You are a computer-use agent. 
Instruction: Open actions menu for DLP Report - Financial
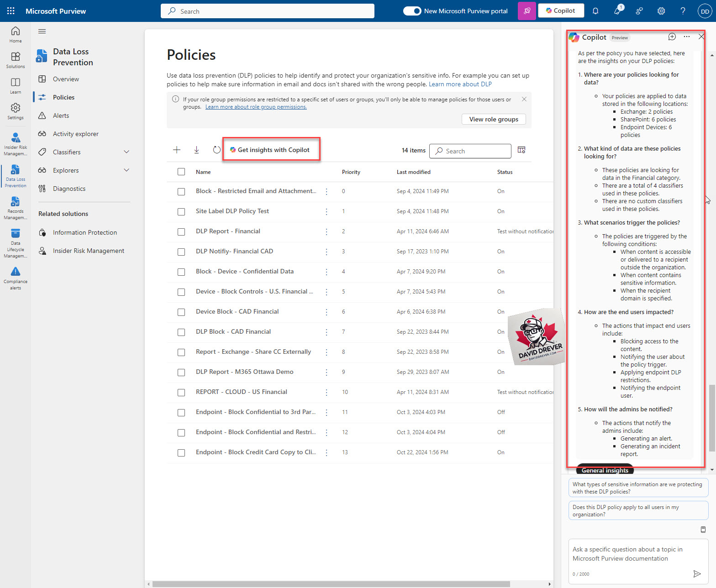coord(326,232)
